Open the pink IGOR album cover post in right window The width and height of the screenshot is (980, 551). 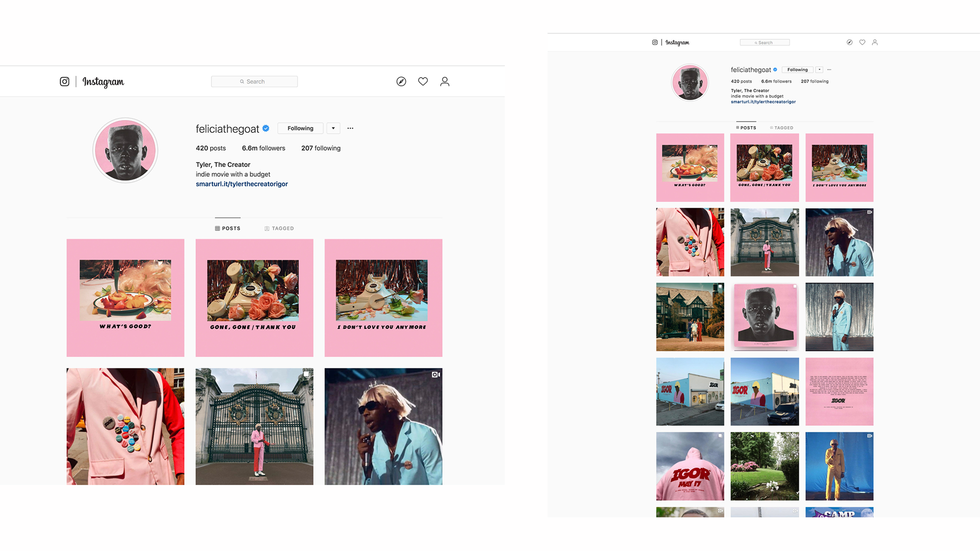click(x=765, y=317)
